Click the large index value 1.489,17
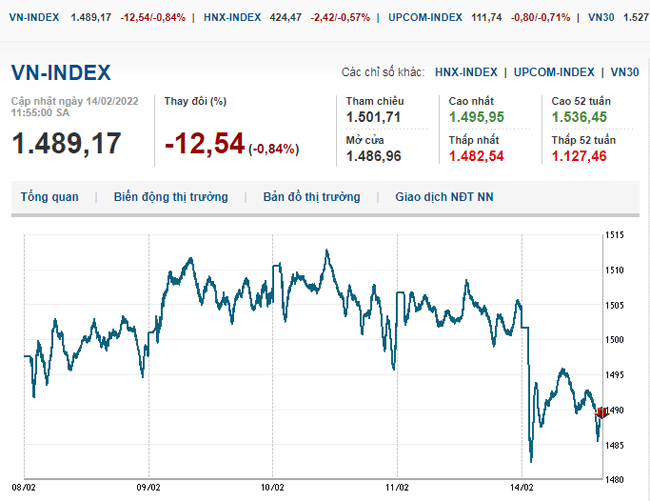Image resolution: width=650 pixels, height=501 pixels. tap(66, 143)
